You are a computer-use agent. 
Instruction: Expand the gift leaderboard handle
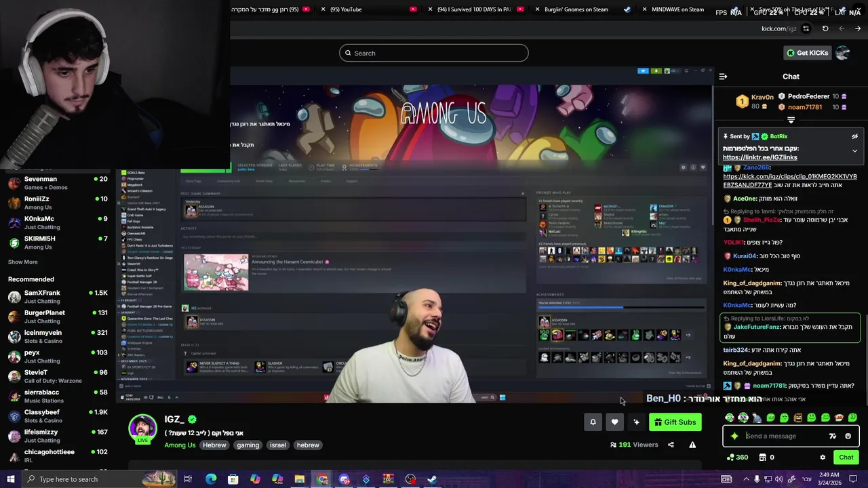click(x=791, y=120)
